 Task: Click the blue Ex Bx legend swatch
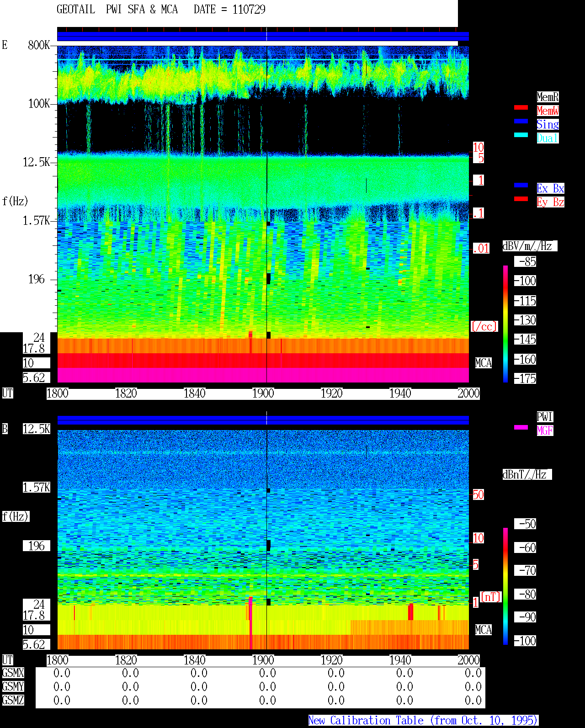pos(521,185)
